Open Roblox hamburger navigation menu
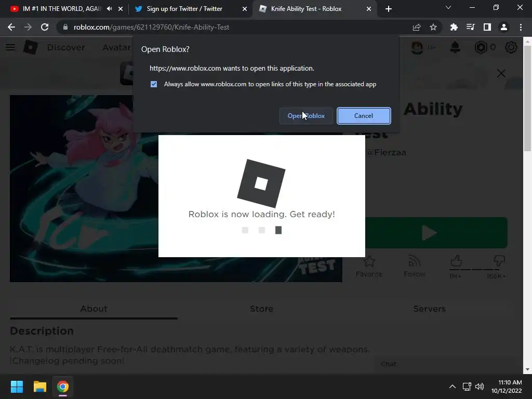 click(10, 47)
